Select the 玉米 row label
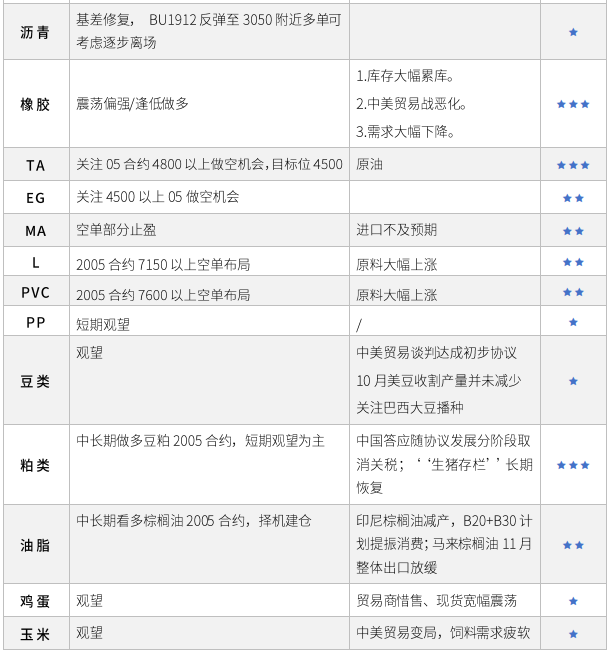The width and height of the screenshot is (609, 652). (x=35, y=635)
